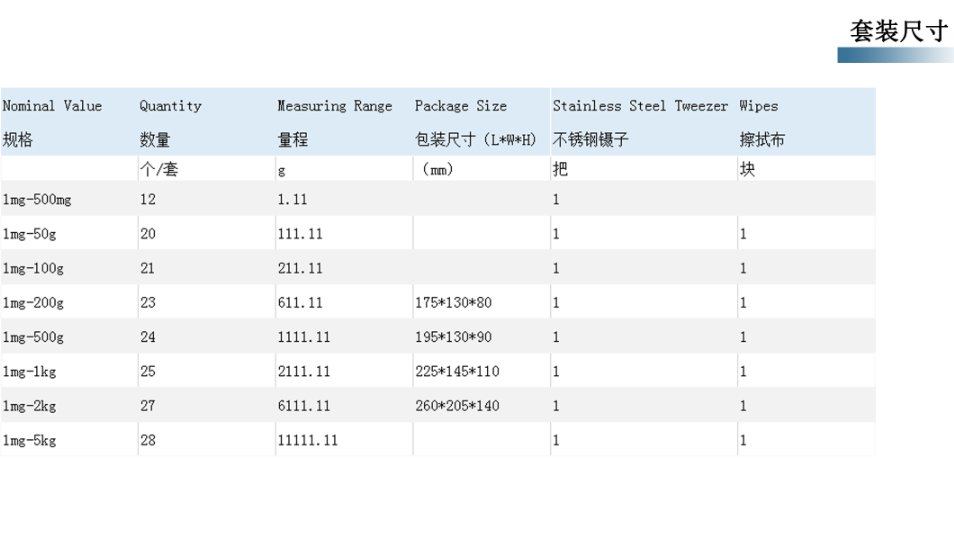Click the Nominal Value column header
The width and height of the screenshot is (954, 533).
tap(52, 106)
